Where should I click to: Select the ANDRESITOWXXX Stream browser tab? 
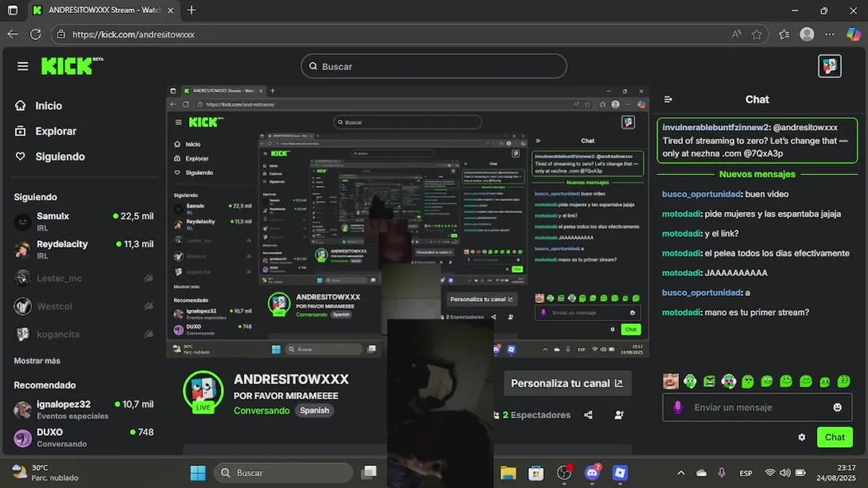click(x=102, y=10)
